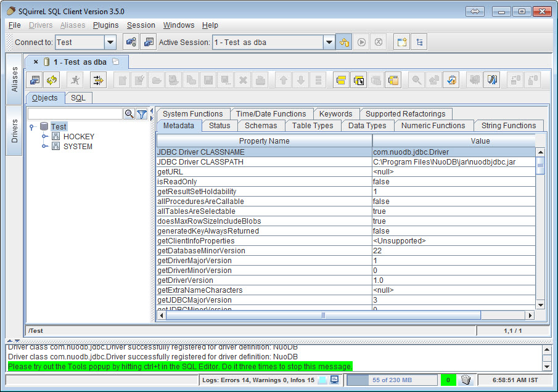Open the Active Session dropdown
The image size is (558, 392).
pos(329,43)
